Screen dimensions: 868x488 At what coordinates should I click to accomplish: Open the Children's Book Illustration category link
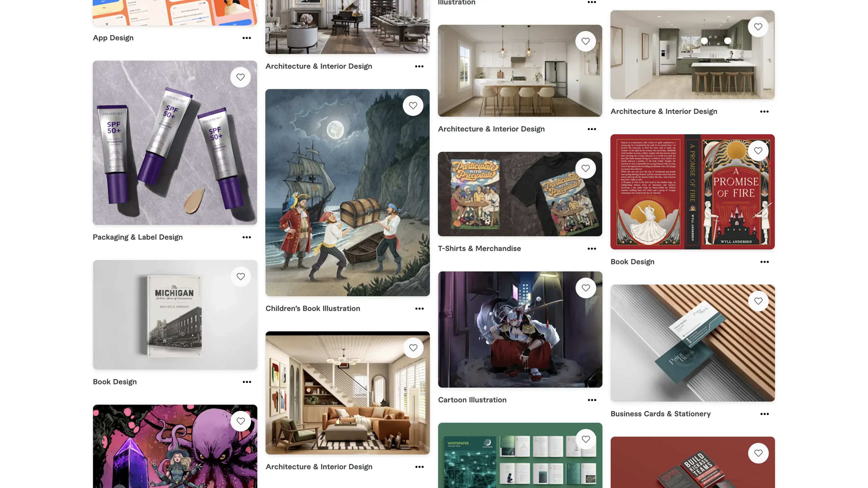click(313, 309)
